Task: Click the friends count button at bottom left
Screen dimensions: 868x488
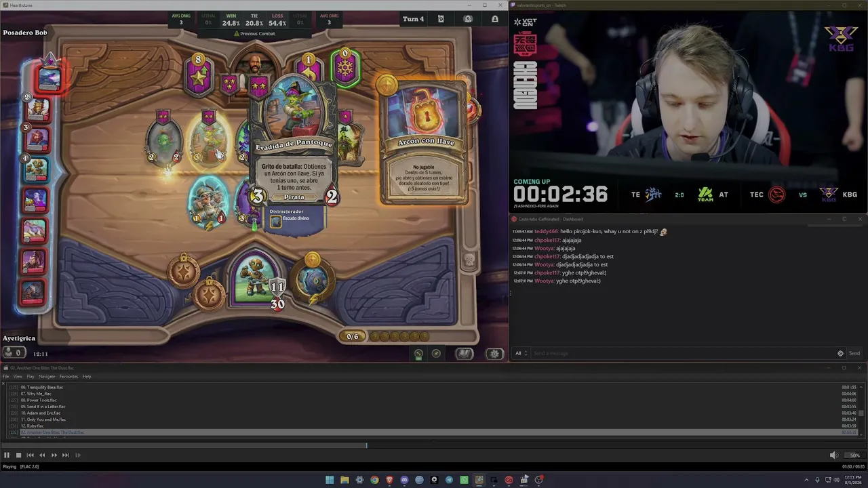Action: tap(13, 352)
